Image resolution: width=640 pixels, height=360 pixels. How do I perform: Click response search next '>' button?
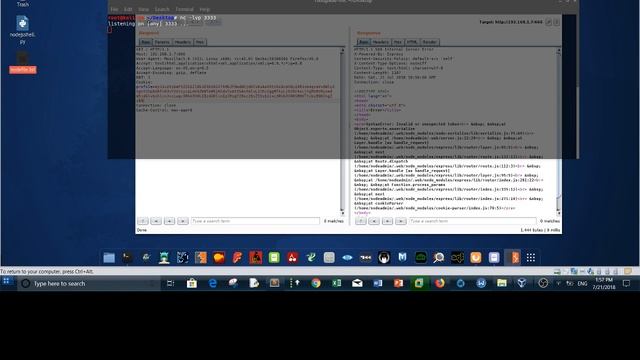[x=401, y=221]
